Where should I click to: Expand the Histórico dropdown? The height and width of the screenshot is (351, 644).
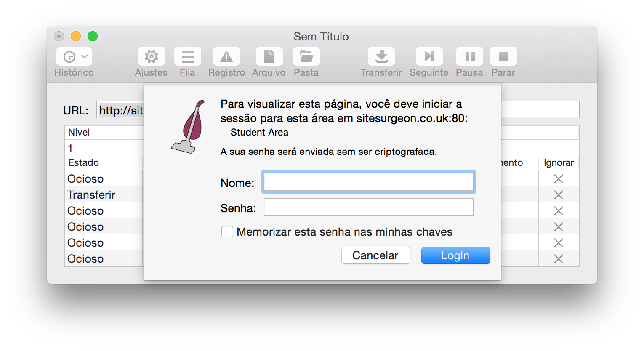point(74,56)
